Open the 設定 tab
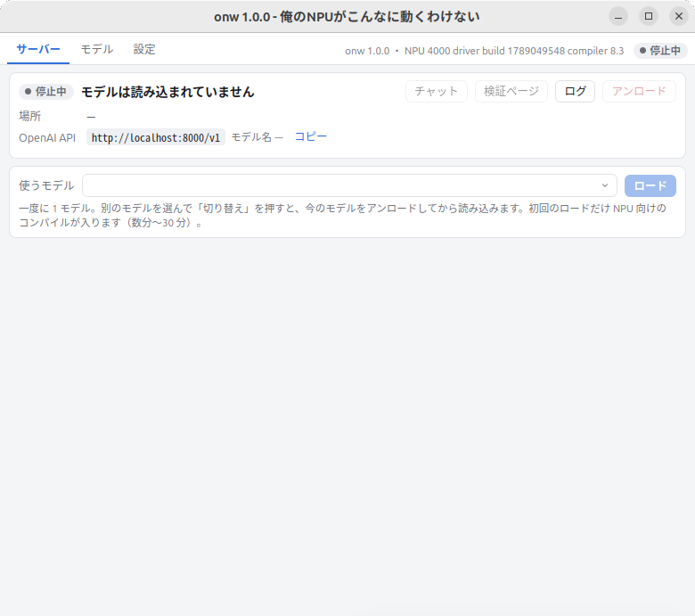 coord(144,49)
